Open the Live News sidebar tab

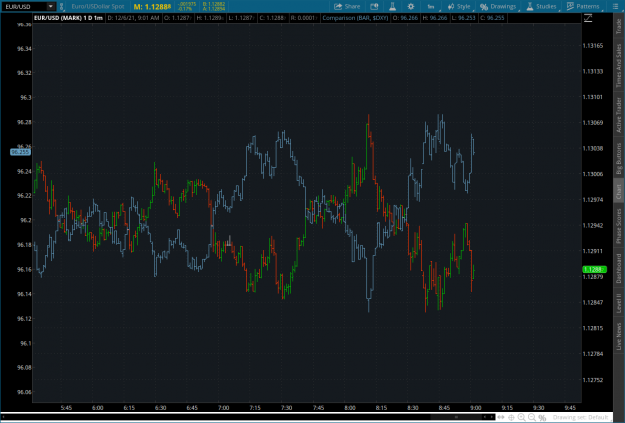[x=619, y=336]
